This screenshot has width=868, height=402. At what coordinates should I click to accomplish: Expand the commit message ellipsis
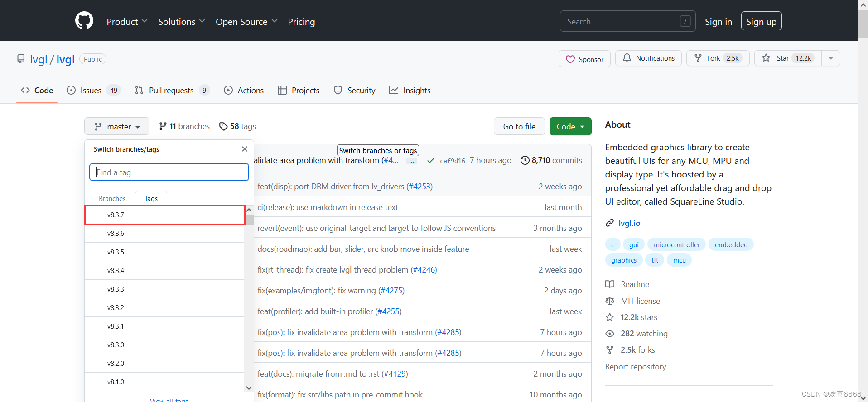coord(411,161)
